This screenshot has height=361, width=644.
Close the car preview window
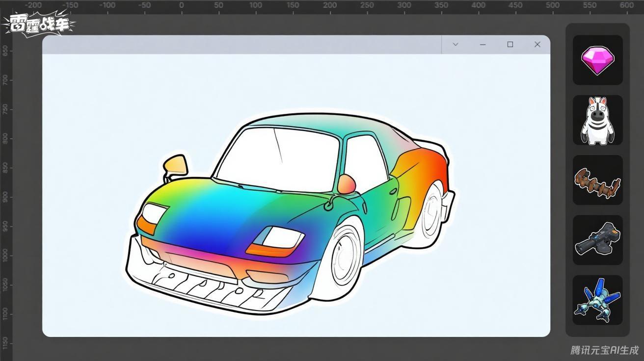pos(537,45)
